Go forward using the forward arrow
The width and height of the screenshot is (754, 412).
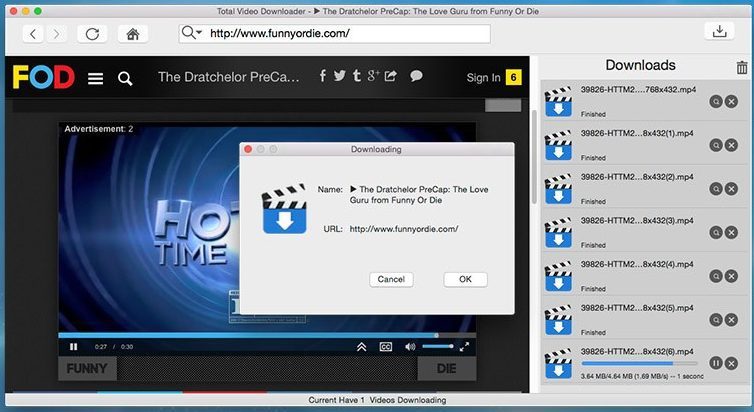pos(56,34)
